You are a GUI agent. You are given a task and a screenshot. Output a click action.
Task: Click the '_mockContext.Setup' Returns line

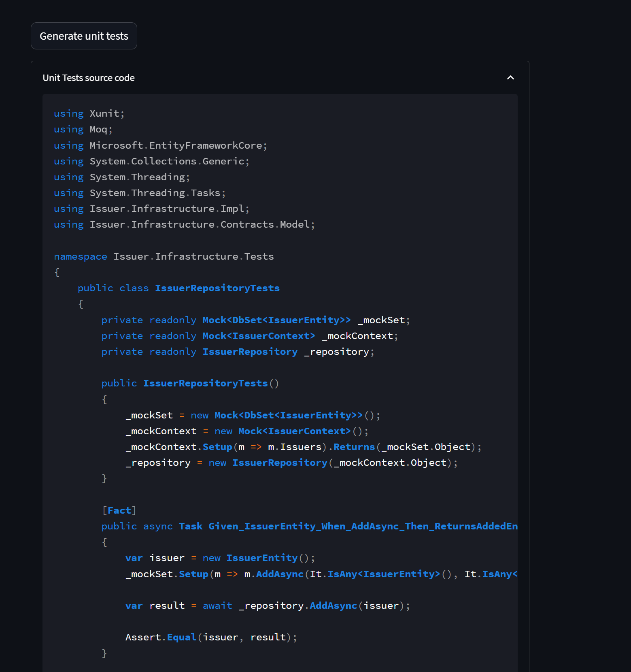pyautogui.click(x=303, y=447)
